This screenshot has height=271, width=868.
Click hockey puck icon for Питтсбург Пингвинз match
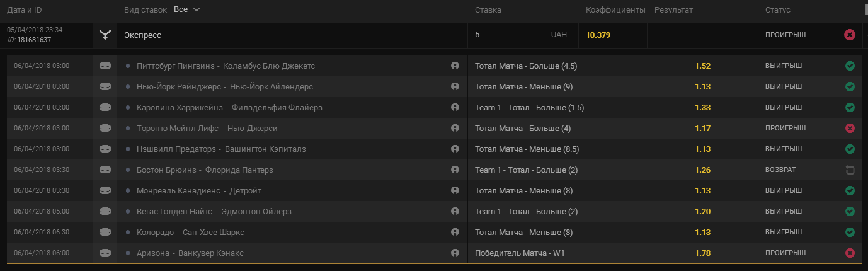click(x=105, y=66)
